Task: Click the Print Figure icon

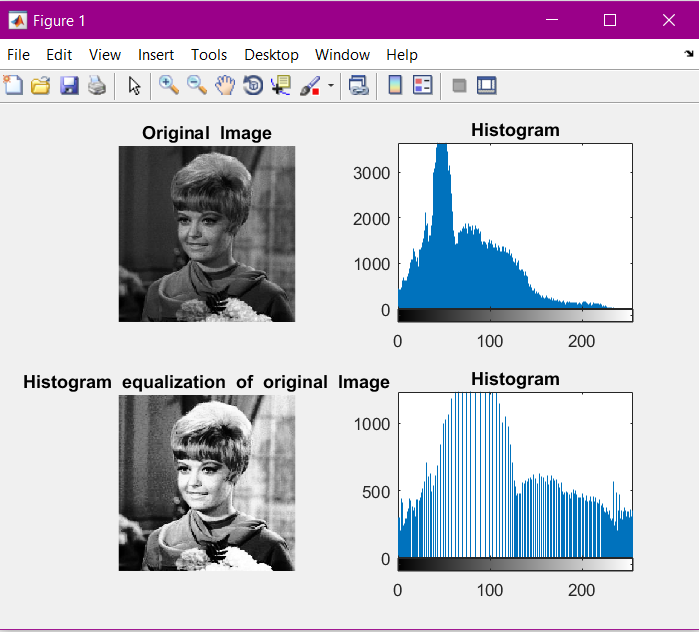Action: 96,86
